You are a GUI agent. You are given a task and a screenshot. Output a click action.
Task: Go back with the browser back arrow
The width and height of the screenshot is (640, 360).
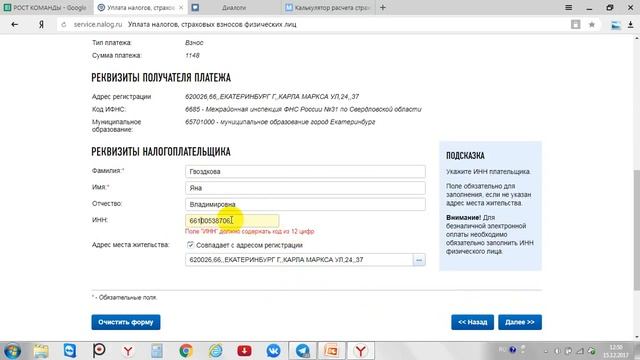coord(15,24)
